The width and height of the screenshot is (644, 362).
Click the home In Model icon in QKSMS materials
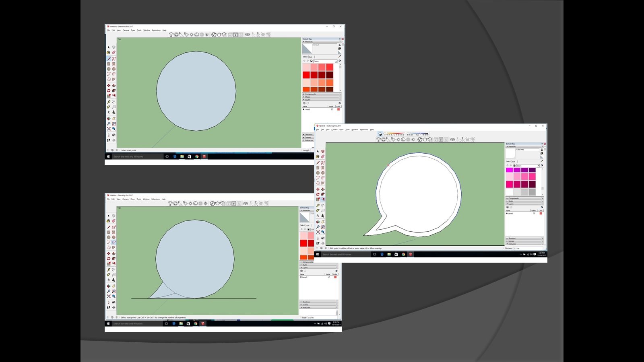(514, 166)
